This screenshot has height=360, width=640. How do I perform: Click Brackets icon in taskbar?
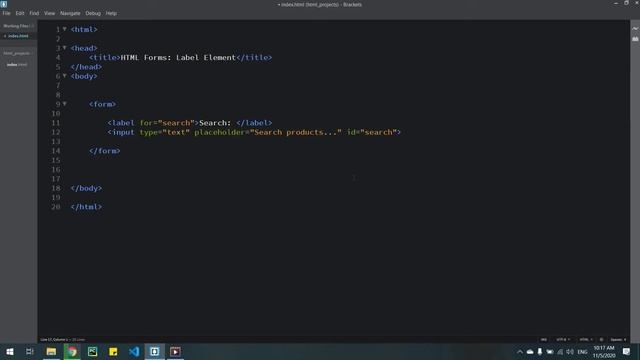(x=155, y=351)
